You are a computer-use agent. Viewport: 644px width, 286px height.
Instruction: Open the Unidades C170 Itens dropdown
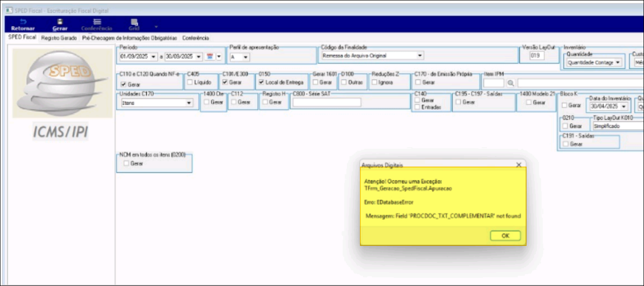pos(189,102)
